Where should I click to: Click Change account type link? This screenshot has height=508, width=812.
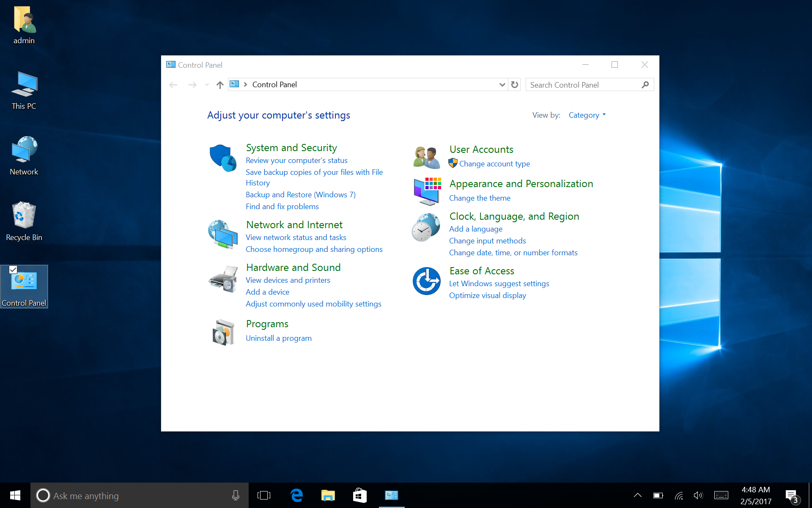pyautogui.click(x=494, y=164)
